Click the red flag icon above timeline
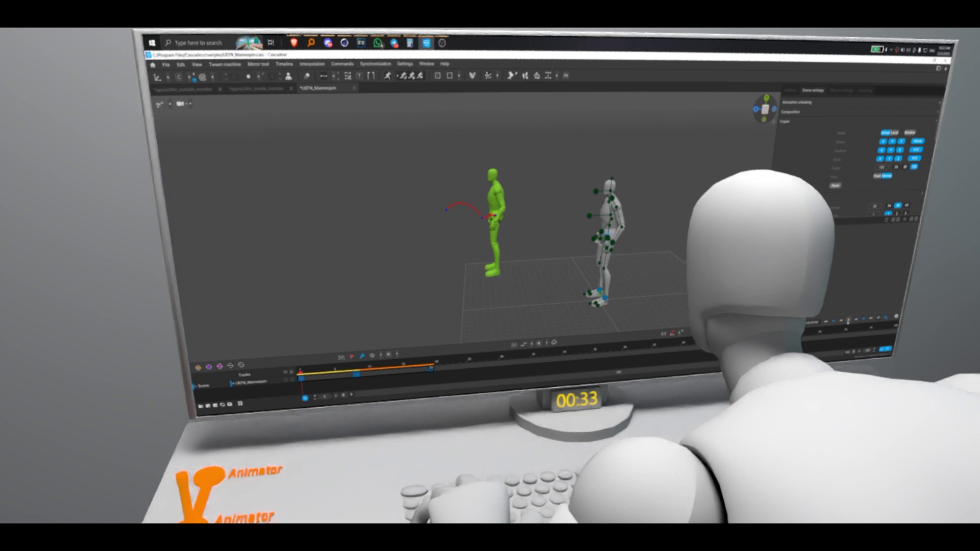This screenshot has width=980, height=551. click(x=352, y=356)
